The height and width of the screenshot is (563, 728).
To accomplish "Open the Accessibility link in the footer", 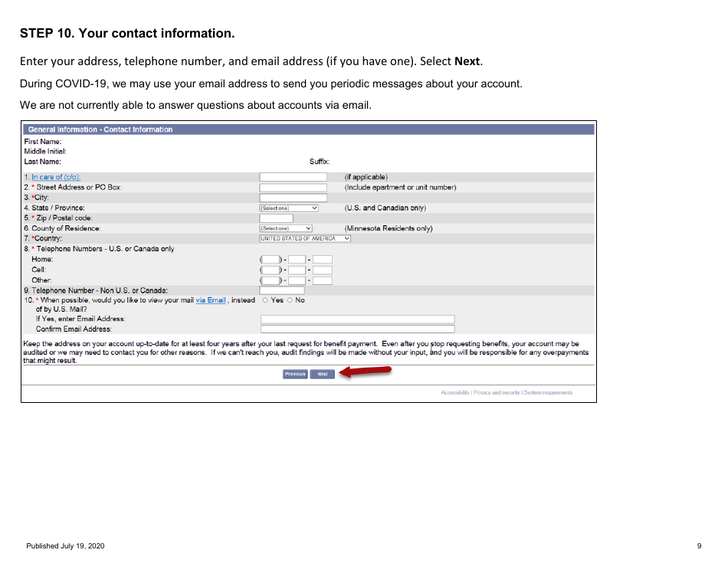I will 455,392.
